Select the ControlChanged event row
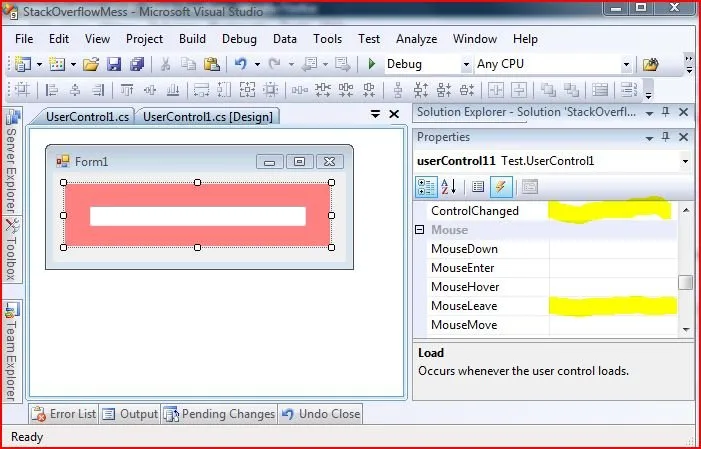The image size is (701, 449). click(x=552, y=211)
